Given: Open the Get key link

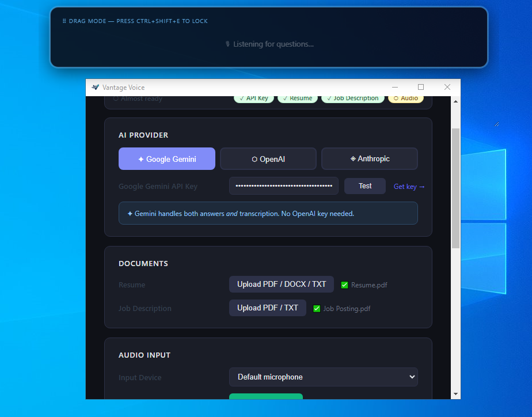Looking at the screenshot, I should (x=409, y=187).
